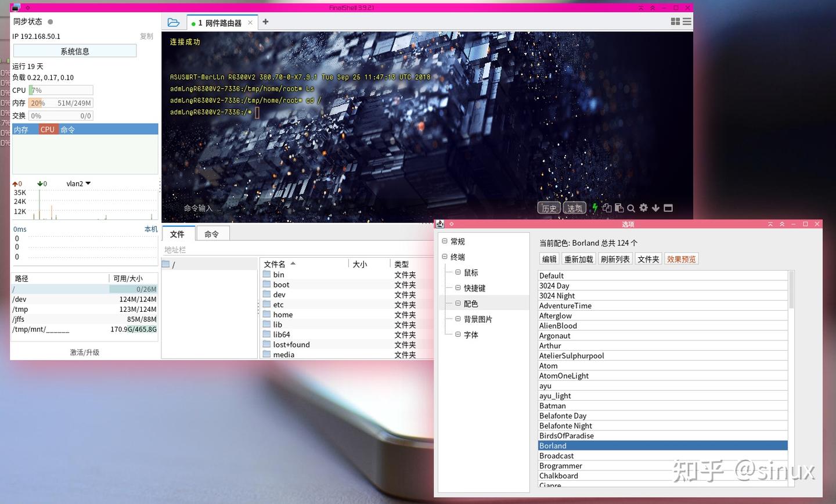Viewport: 836px width, 504px height.
Task: Click the 复制 link to copy the IP
Action: point(146,36)
